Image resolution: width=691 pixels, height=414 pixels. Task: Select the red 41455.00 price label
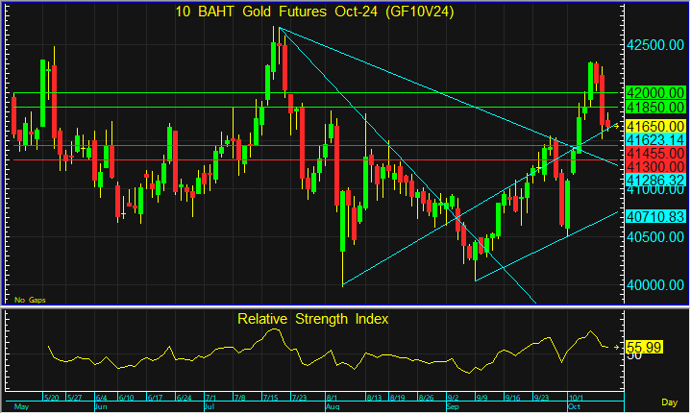[656, 153]
